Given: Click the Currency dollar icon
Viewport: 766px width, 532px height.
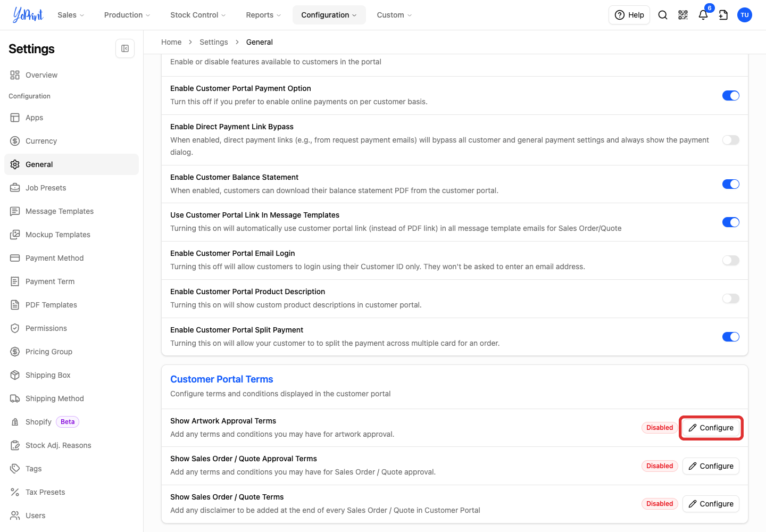Looking at the screenshot, I should [x=15, y=141].
